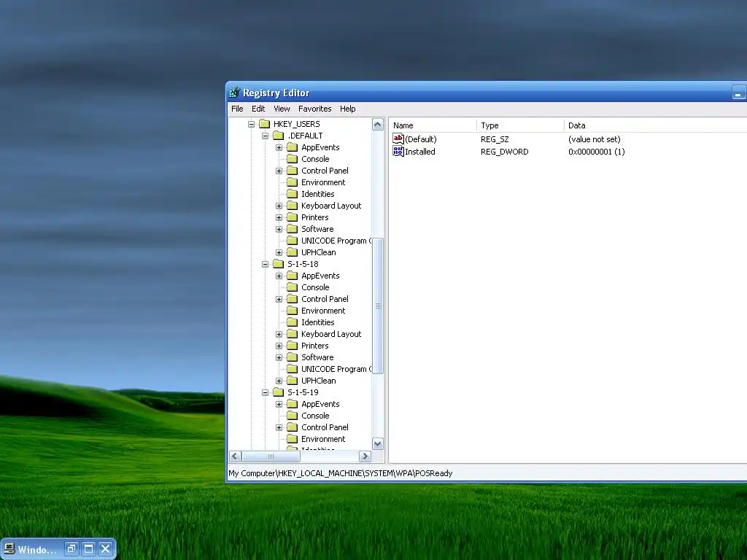Click the Software folder icon under .DEFAULT
The width and height of the screenshot is (747, 560).
[292, 229]
